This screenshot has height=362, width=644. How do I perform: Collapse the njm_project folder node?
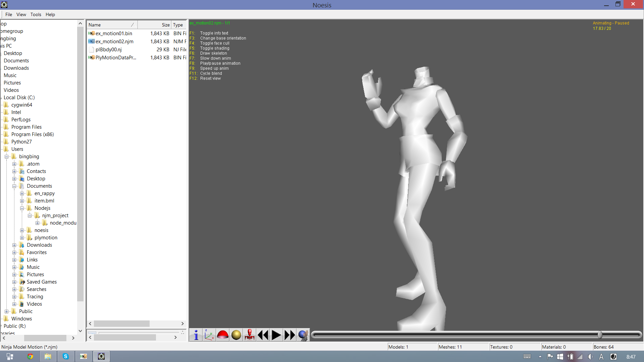tap(30, 216)
